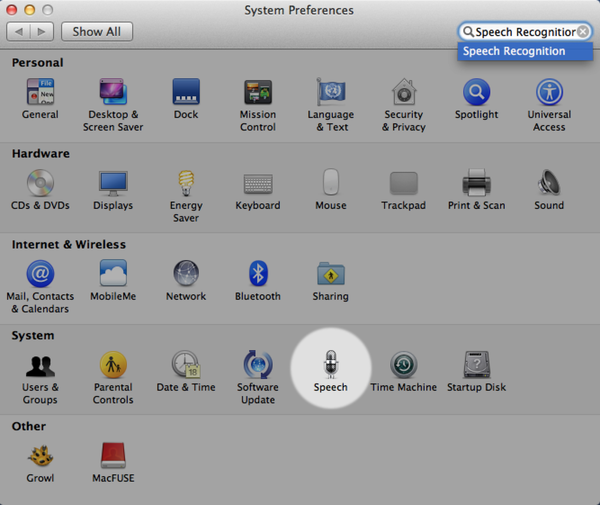Click the Show All button
Image resolution: width=600 pixels, height=505 pixels.
tap(97, 31)
